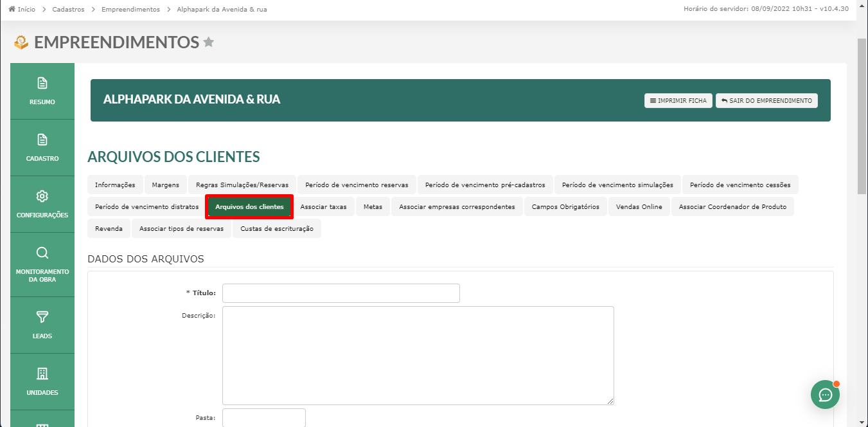Open Custas de escrituração tab
Image resolution: width=868 pixels, height=427 pixels.
277,228
